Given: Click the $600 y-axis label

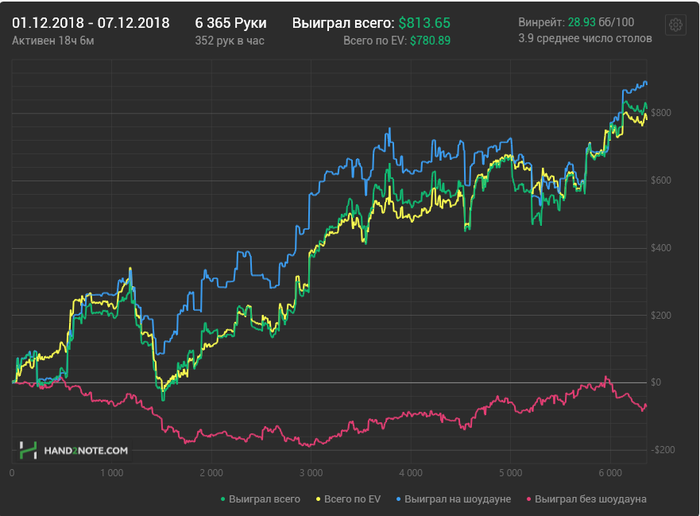Looking at the screenshot, I should point(661,180).
